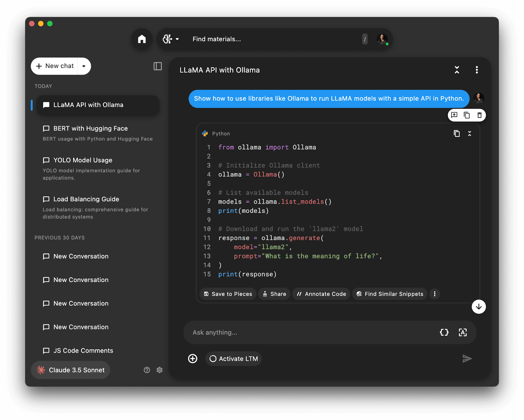Viewport: 524px width, 420px height.
Task: Share the code snippet
Action: pos(274,294)
